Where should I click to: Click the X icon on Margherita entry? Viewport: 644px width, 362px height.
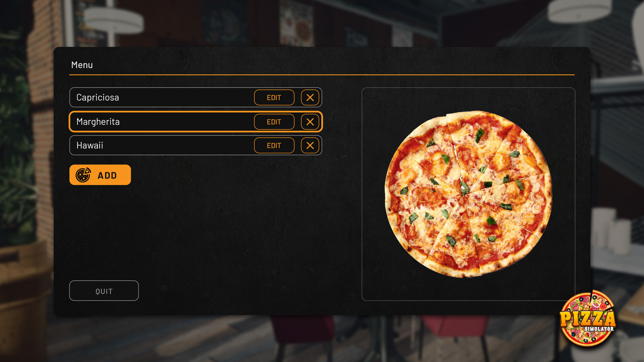tap(310, 122)
